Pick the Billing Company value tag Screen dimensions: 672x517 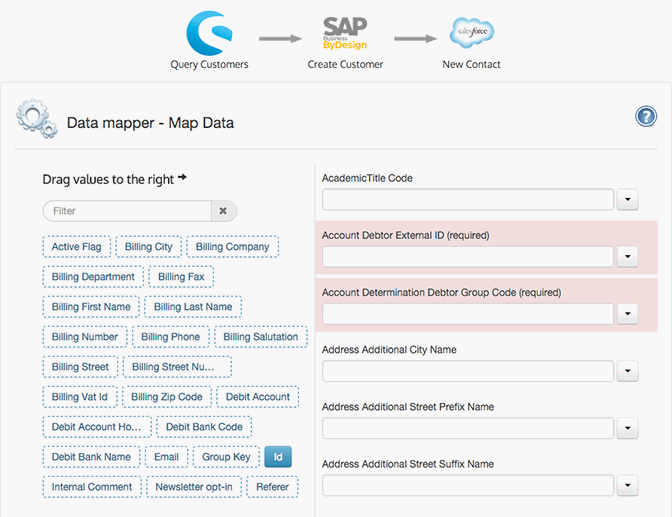(x=233, y=247)
